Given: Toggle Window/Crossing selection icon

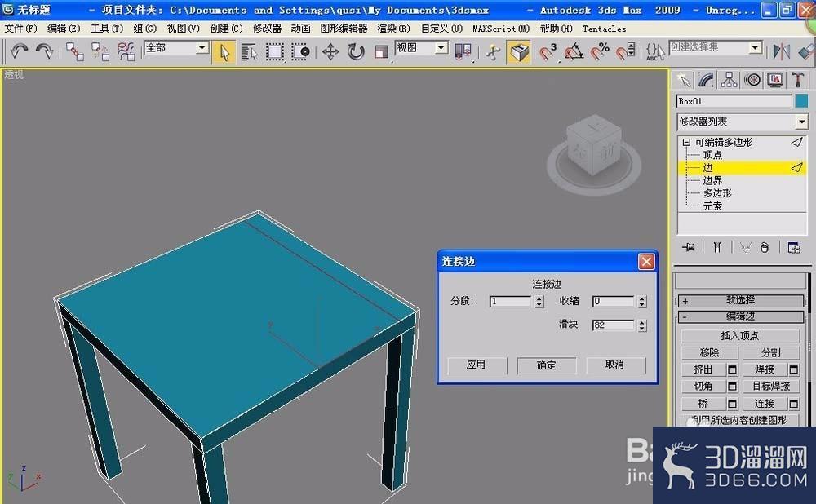Looking at the screenshot, I should pos(300,52).
